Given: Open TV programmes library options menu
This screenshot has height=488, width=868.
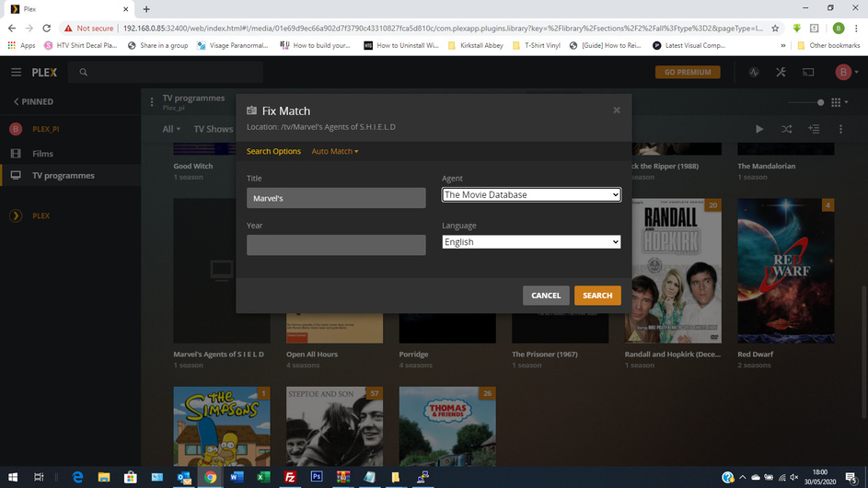Looking at the screenshot, I should [152, 102].
